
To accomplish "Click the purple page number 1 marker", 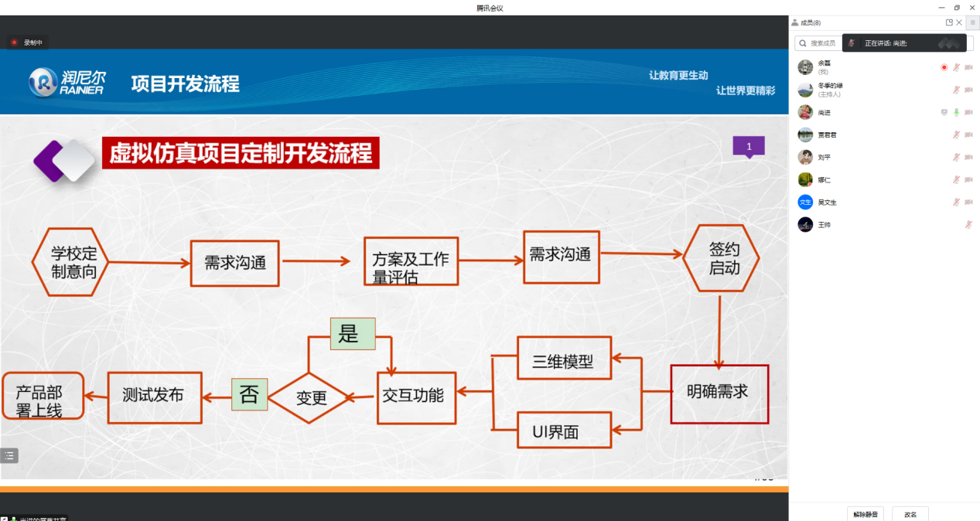I will (x=748, y=146).
